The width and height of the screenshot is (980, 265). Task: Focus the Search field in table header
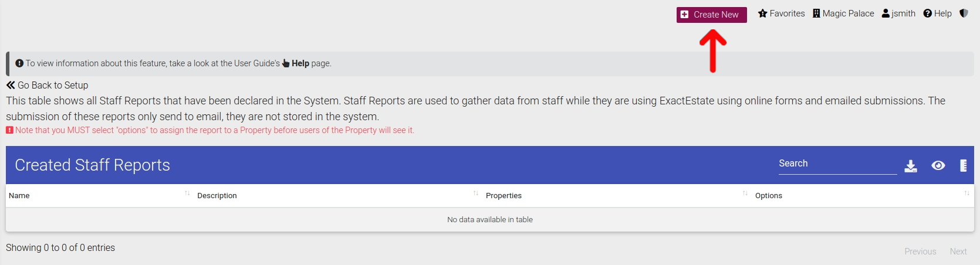837,164
